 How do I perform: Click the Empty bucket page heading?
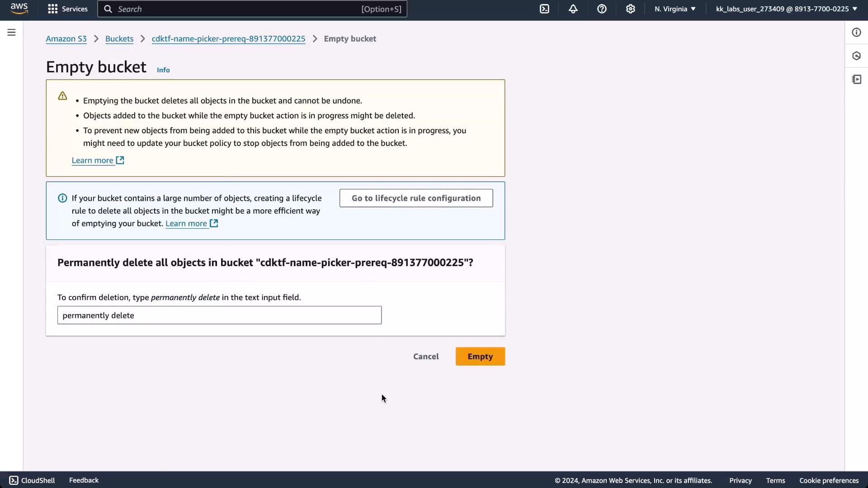click(96, 67)
